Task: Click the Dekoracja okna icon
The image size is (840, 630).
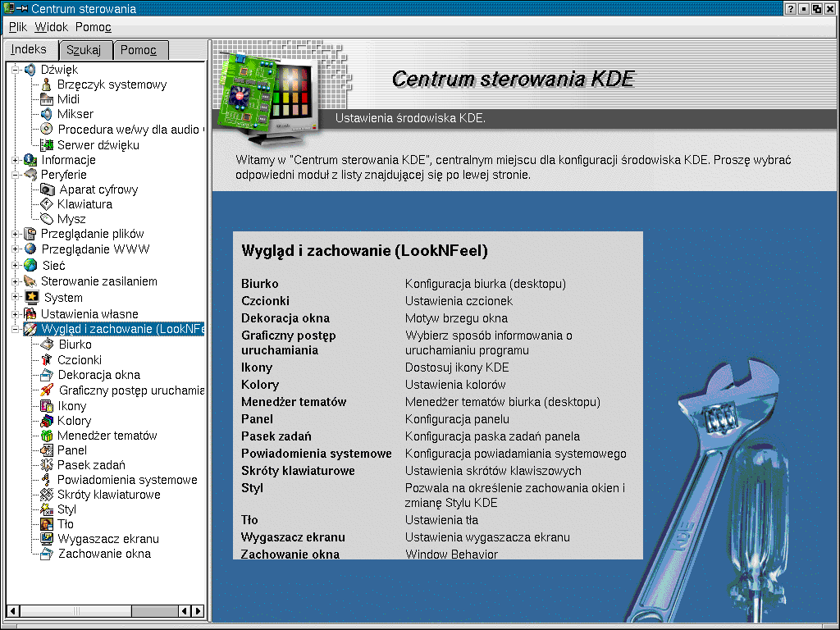Action: coord(47,375)
